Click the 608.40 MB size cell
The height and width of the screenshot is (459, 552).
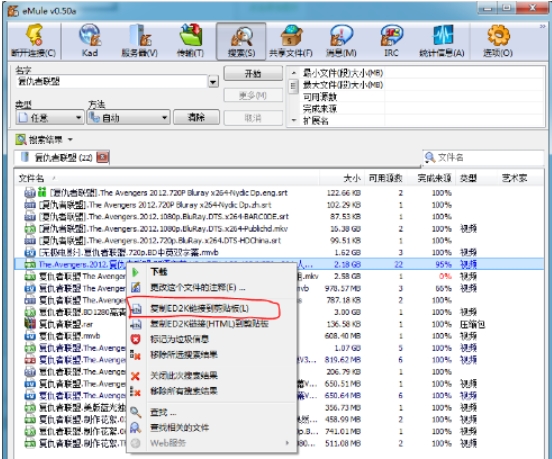343,336
